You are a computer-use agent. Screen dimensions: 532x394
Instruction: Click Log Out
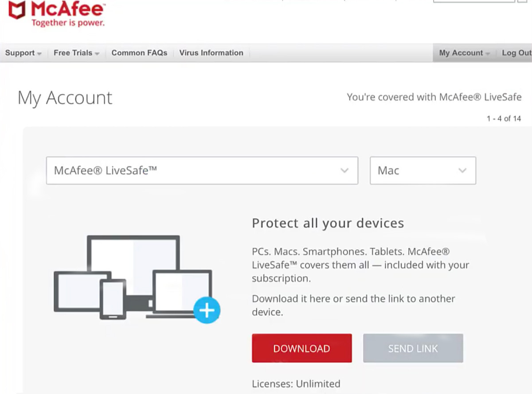click(x=516, y=53)
